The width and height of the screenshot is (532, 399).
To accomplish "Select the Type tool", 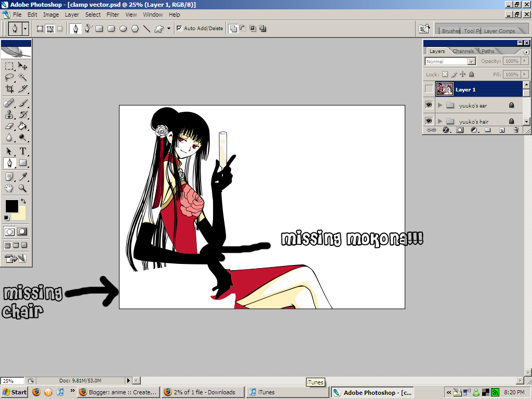I will pyautogui.click(x=23, y=151).
